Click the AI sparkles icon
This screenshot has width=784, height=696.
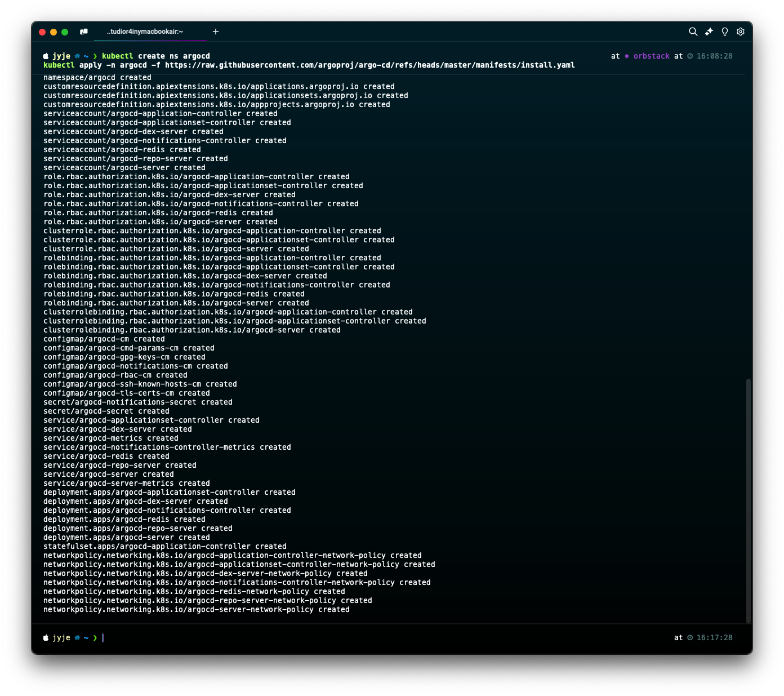(709, 32)
